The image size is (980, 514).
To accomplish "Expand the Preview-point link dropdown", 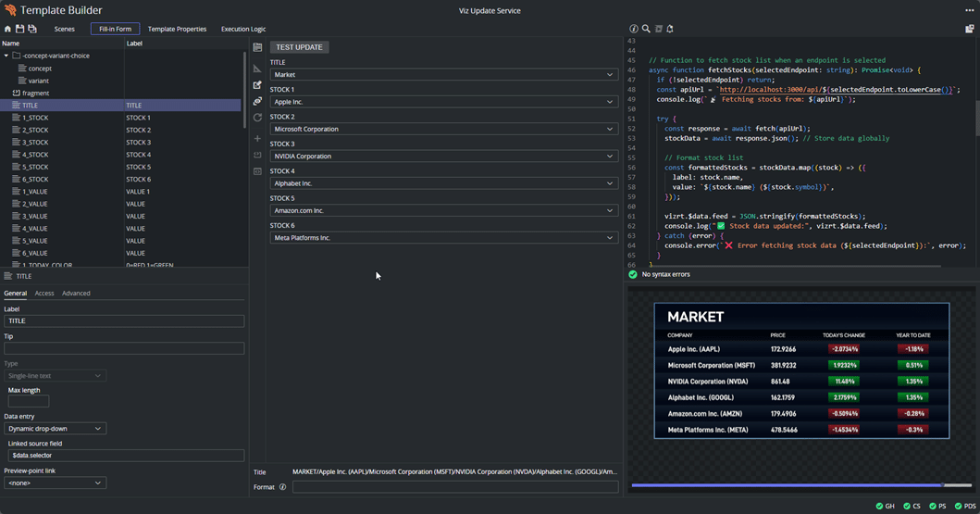I will pyautogui.click(x=56, y=483).
